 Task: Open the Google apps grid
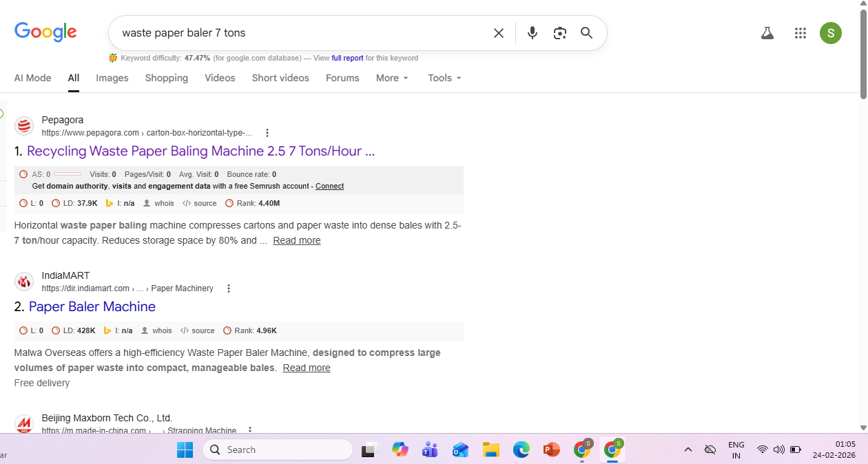click(x=800, y=33)
